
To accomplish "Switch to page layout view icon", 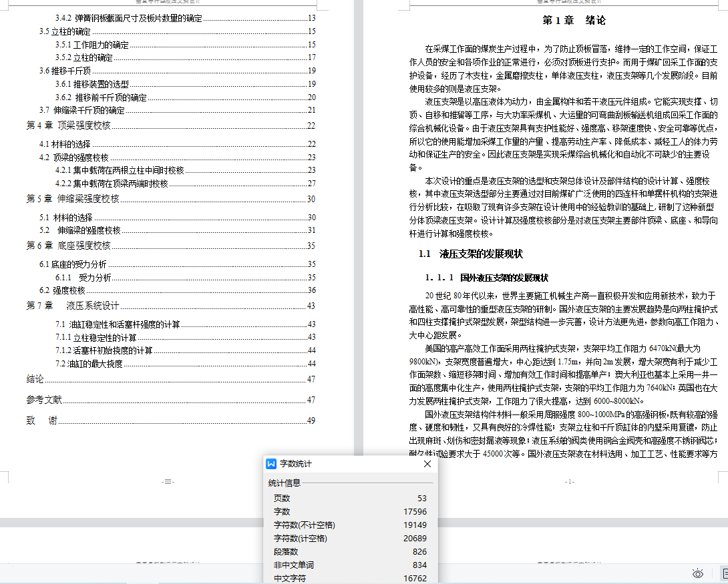I will click(723, 573).
